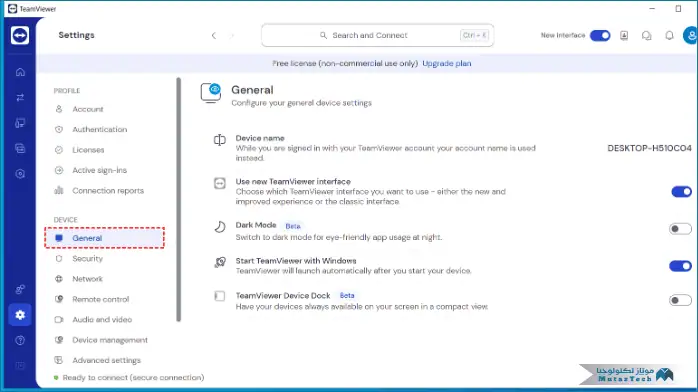Click the Dark Mode moon icon
Viewport: 698px width, 392px height.
tap(219, 227)
